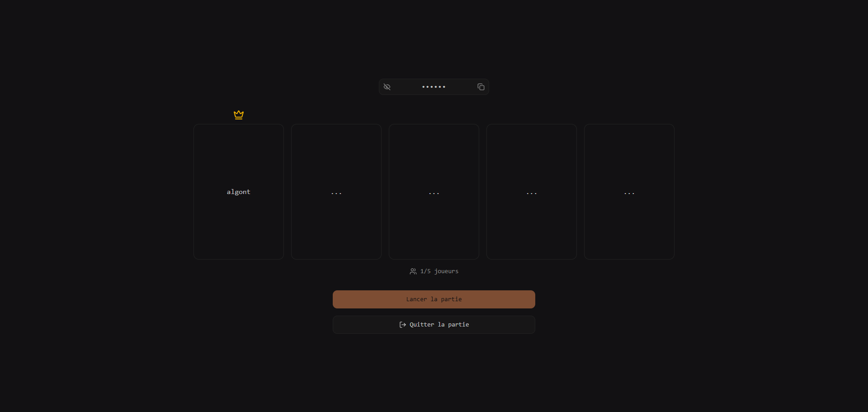Click the ellipsis in the second slot

[336, 193]
